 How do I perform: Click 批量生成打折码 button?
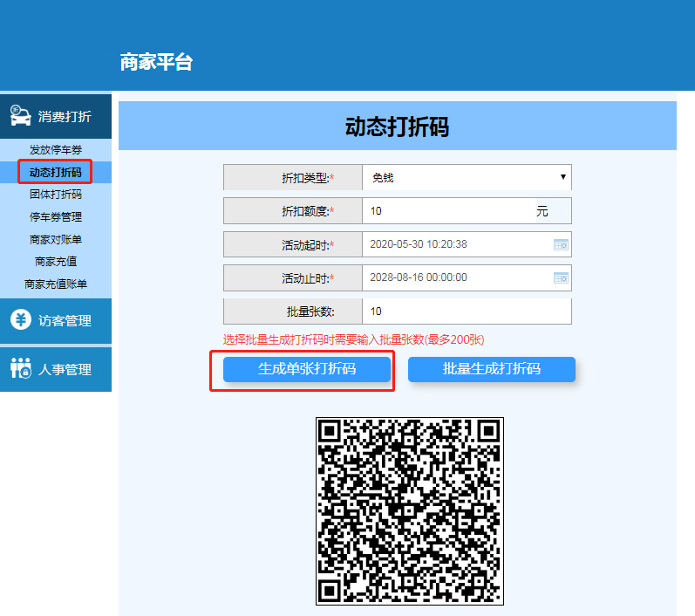492,369
